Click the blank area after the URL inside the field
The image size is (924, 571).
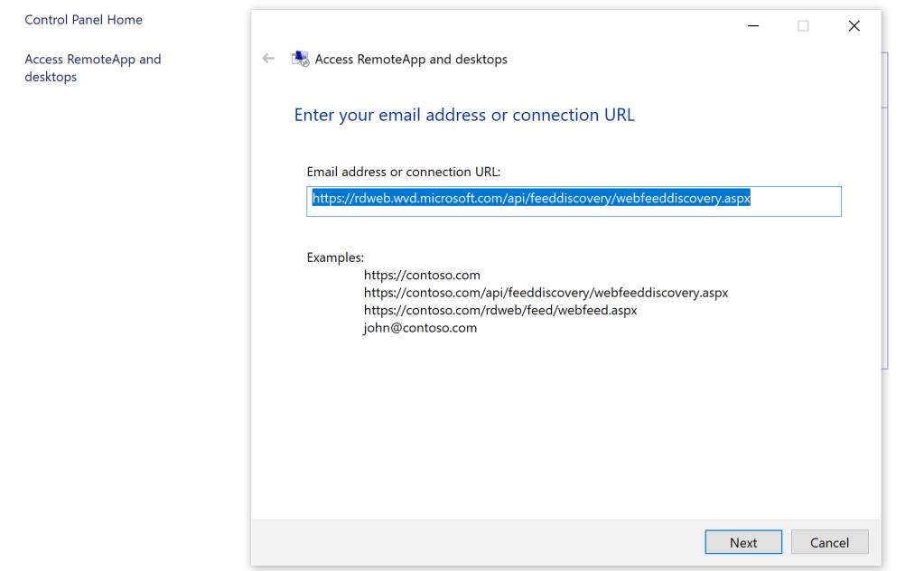796,201
